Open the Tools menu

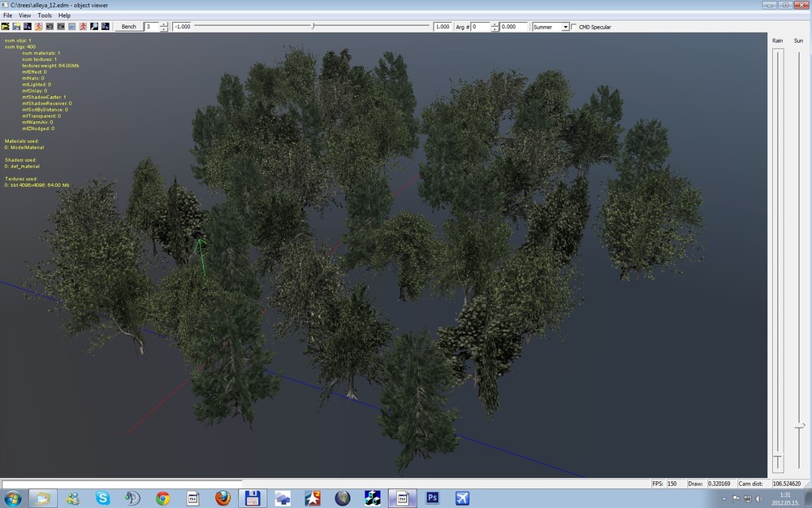click(x=45, y=15)
